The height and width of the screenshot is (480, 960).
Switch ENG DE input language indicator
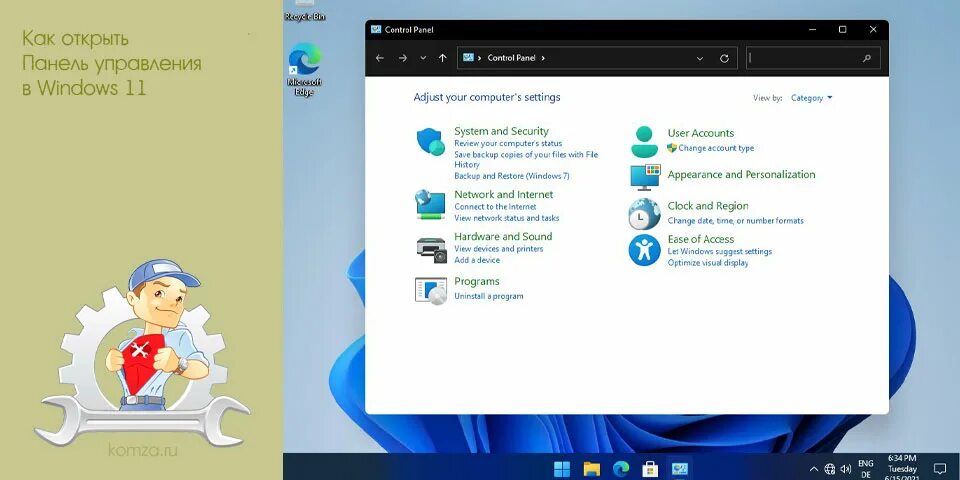(x=866, y=469)
